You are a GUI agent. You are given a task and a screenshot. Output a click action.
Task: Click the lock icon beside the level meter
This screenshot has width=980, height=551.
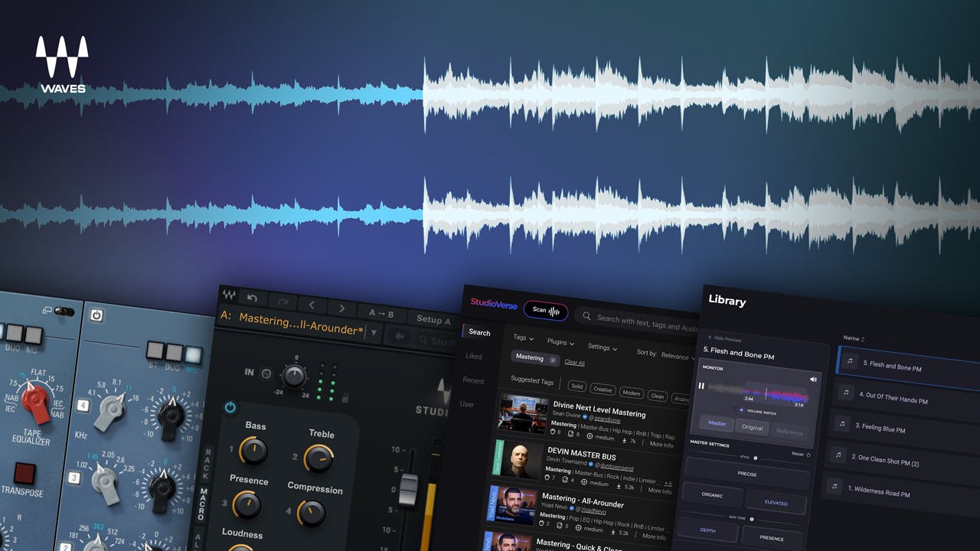(x=345, y=398)
